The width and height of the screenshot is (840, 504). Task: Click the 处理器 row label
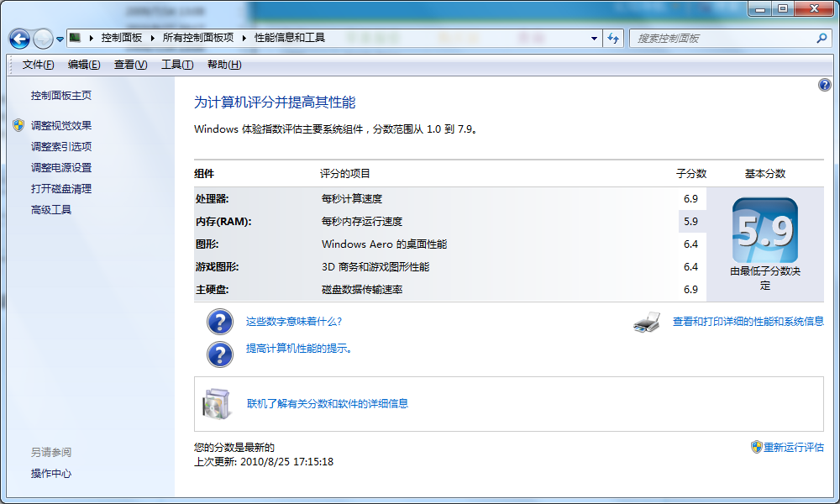pyautogui.click(x=213, y=199)
